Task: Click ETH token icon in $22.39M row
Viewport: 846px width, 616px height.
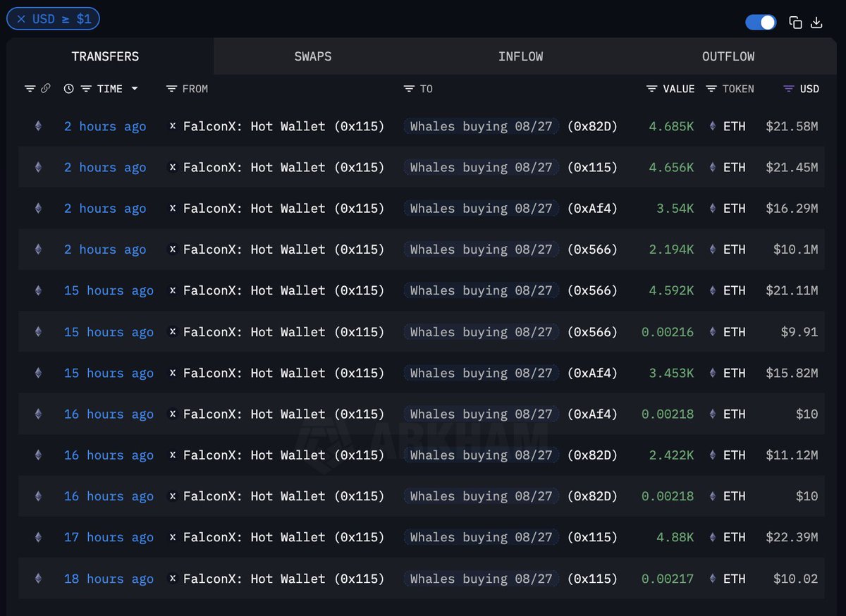Action: pos(712,537)
